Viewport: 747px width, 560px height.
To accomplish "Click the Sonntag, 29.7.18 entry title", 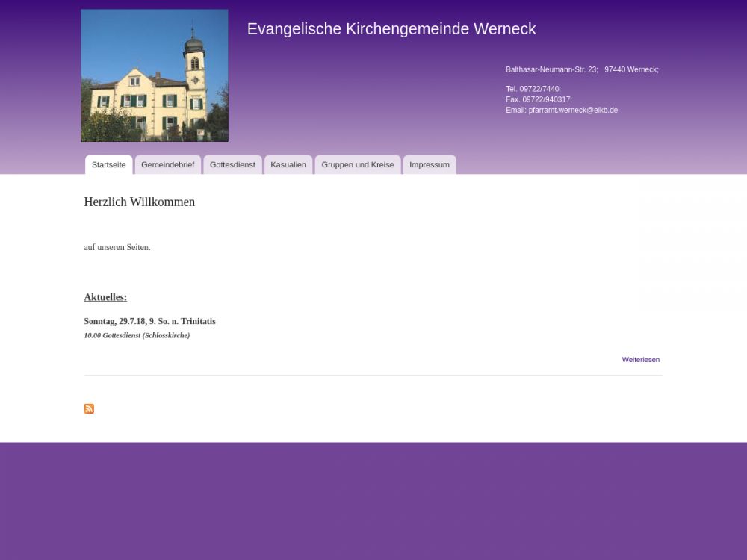I will coord(149,322).
